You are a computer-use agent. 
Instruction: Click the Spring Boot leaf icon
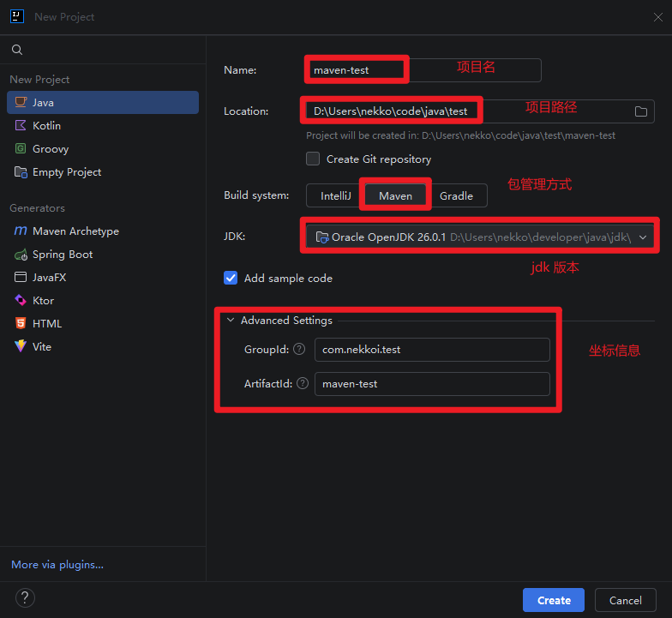[21, 255]
